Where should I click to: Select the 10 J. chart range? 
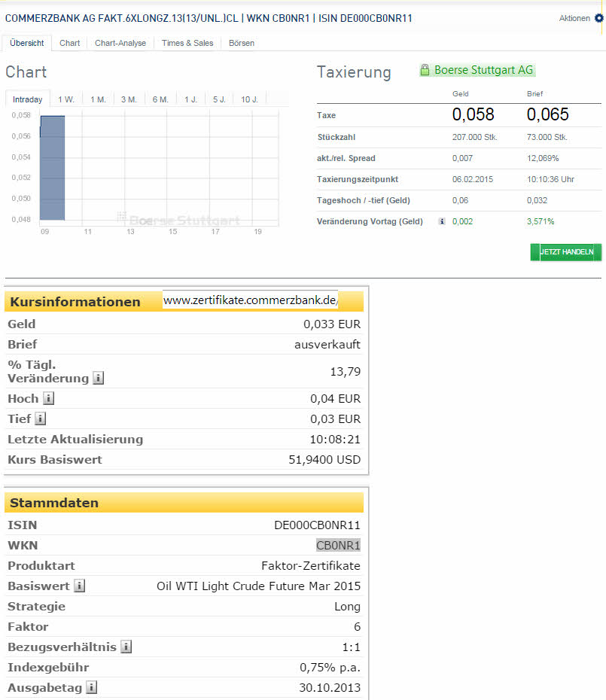tap(250, 99)
